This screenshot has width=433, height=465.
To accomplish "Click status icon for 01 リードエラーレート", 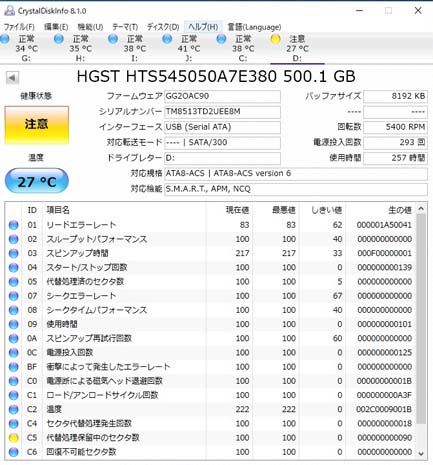I will tap(14, 225).
